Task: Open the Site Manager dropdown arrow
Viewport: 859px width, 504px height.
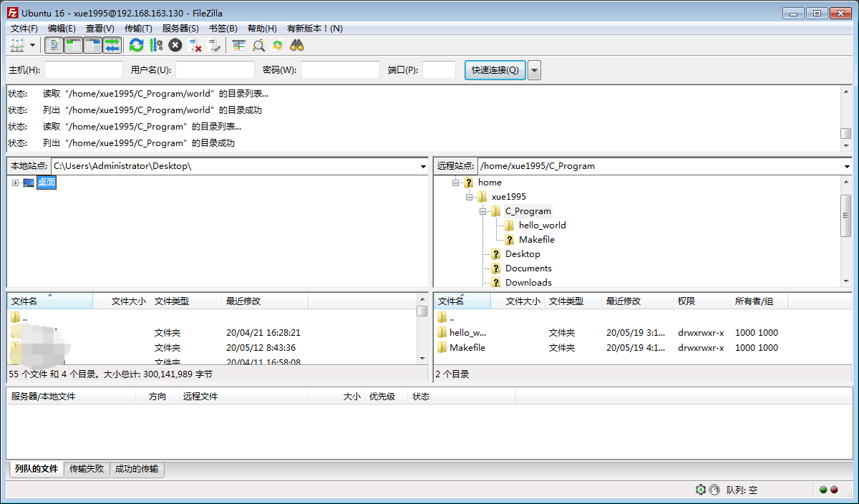Action: click(x=32, y=46)
